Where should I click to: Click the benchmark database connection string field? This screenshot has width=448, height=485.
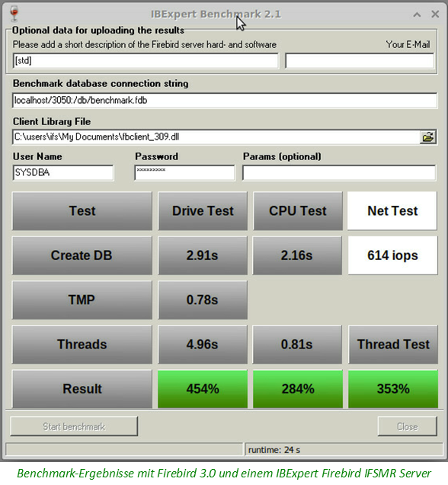225,100
